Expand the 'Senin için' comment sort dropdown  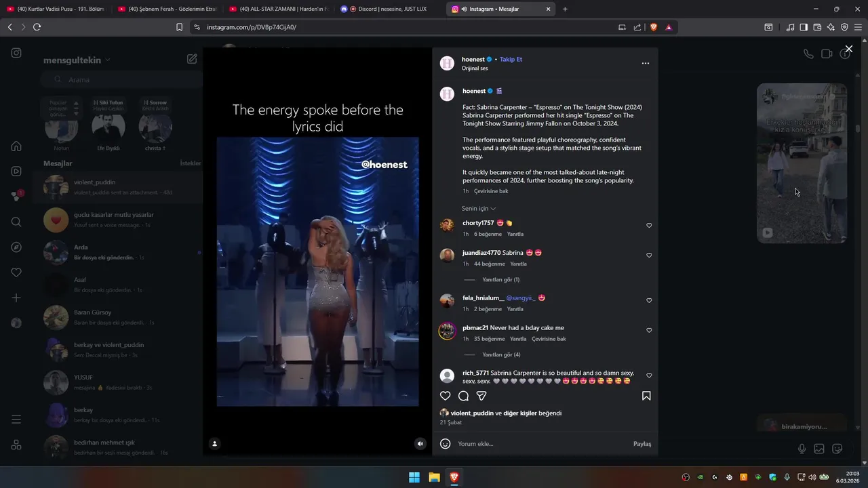(x=479, y=209)
